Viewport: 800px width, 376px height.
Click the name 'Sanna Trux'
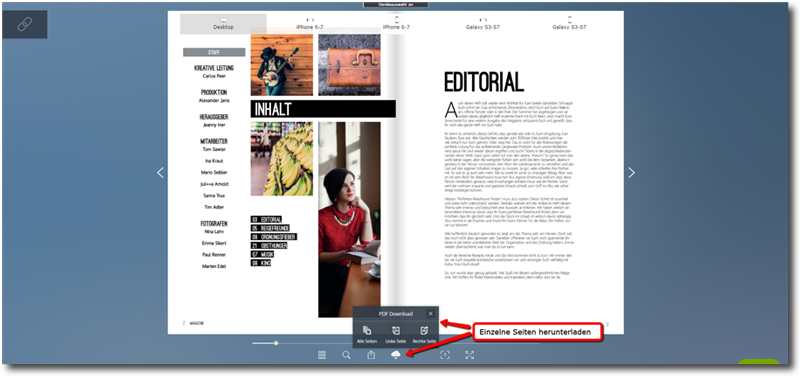[x=214, y=195]
